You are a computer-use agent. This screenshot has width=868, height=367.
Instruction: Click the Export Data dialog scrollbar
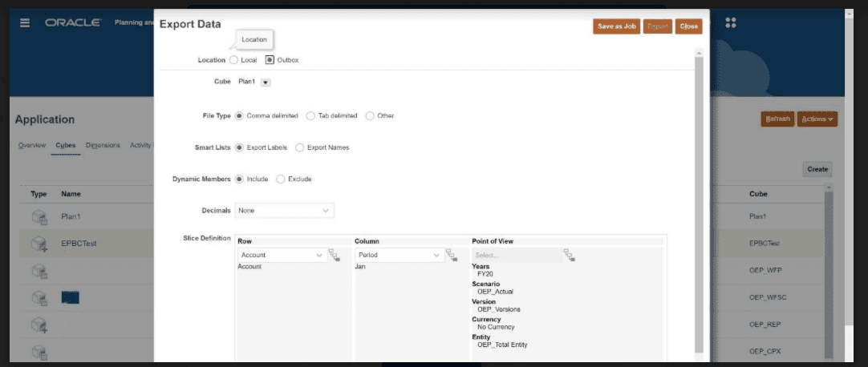[x=699, y=204]
